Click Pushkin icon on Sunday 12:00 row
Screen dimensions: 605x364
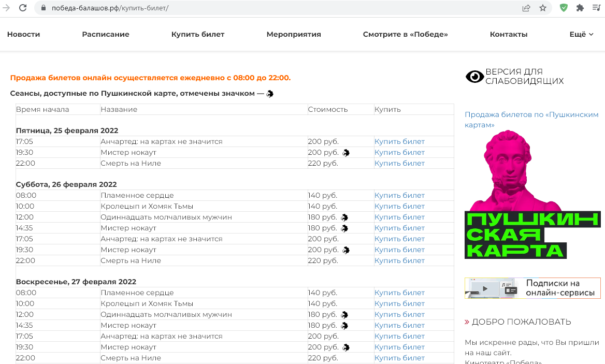(344, 315)
